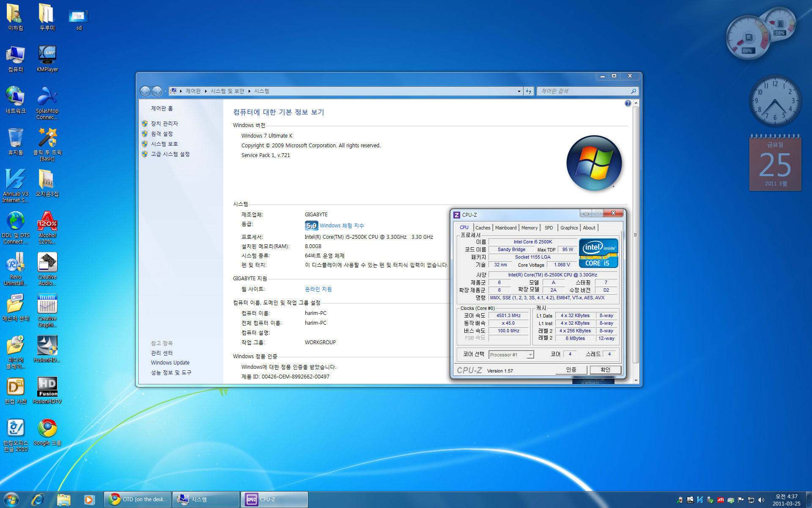This screenshot has width=812, height=508.
Task: Open 고급 시스템 설정 link
Action: click(170, 154)
